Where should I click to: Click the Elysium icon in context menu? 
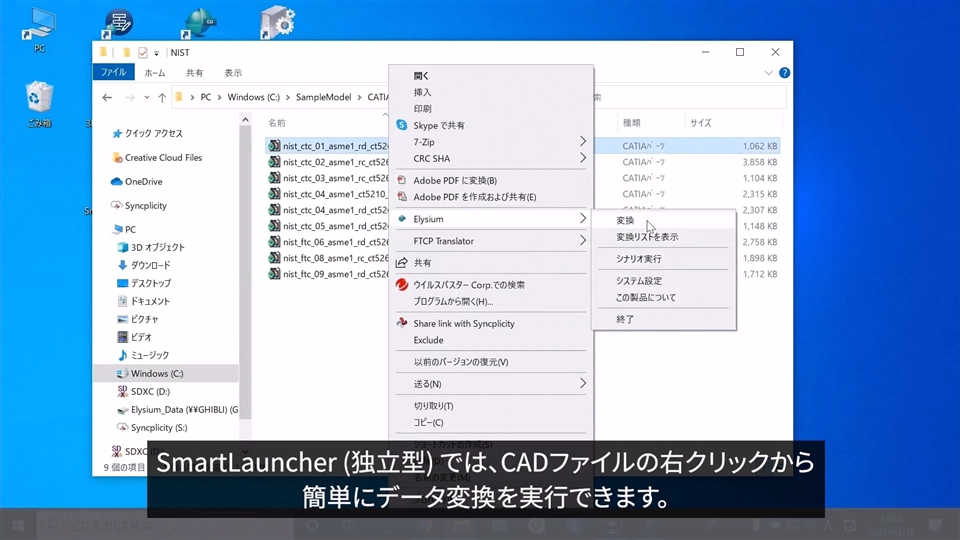(x=402, y=219)
